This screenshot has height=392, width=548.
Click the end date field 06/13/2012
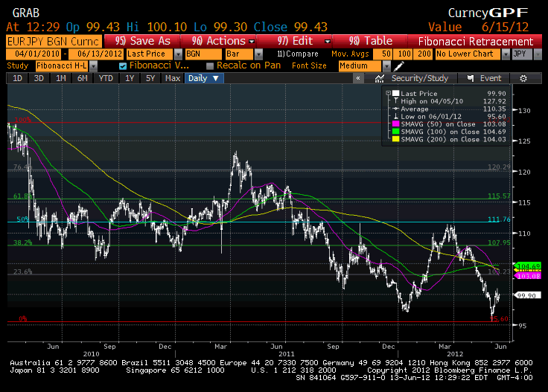(x=96, y=54)
